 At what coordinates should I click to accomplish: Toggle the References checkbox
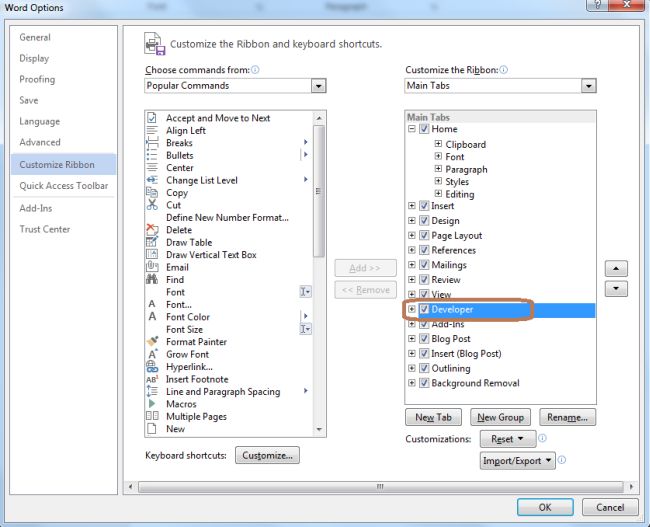coord(424,250)
